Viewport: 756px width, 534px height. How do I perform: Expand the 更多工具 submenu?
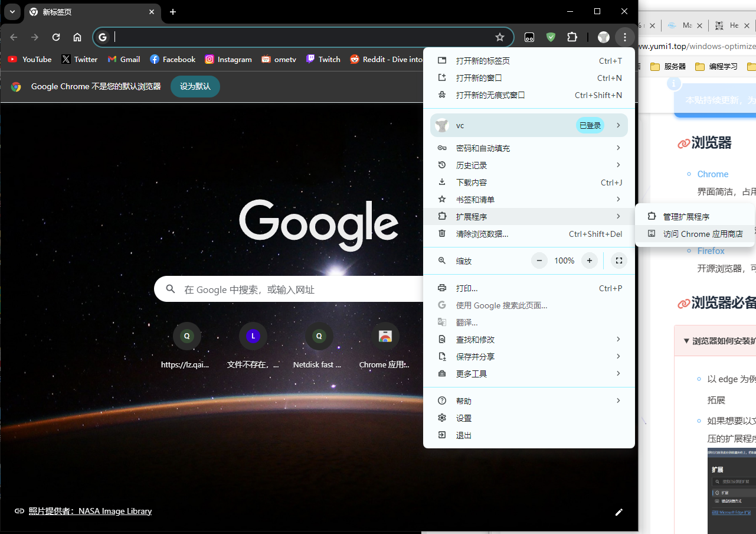[x=529, y=374]
